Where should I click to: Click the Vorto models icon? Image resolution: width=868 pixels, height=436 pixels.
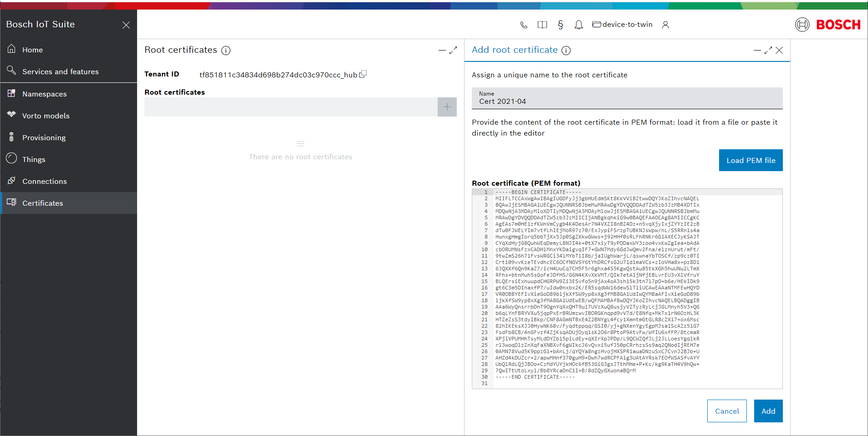pyautogui.click(x=11, y=114)
